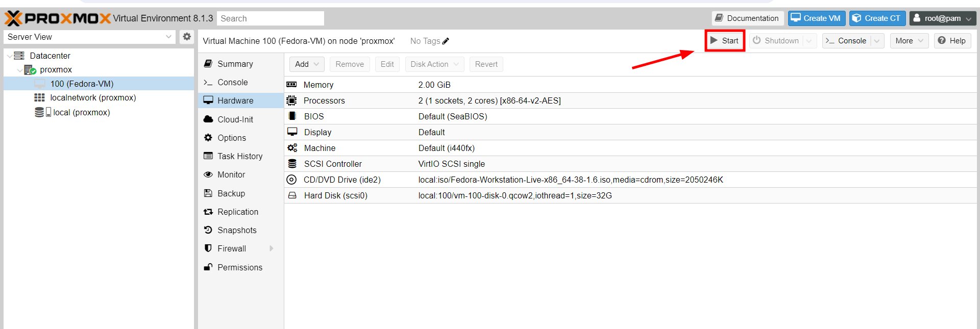Open the More actions dropdown

point(909,41)
